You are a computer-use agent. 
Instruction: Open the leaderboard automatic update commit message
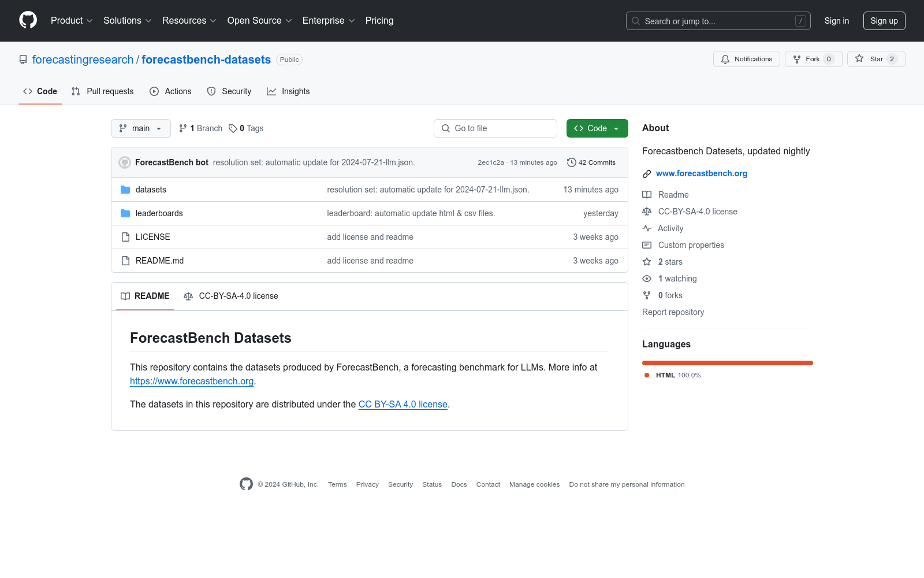(411, 213)
